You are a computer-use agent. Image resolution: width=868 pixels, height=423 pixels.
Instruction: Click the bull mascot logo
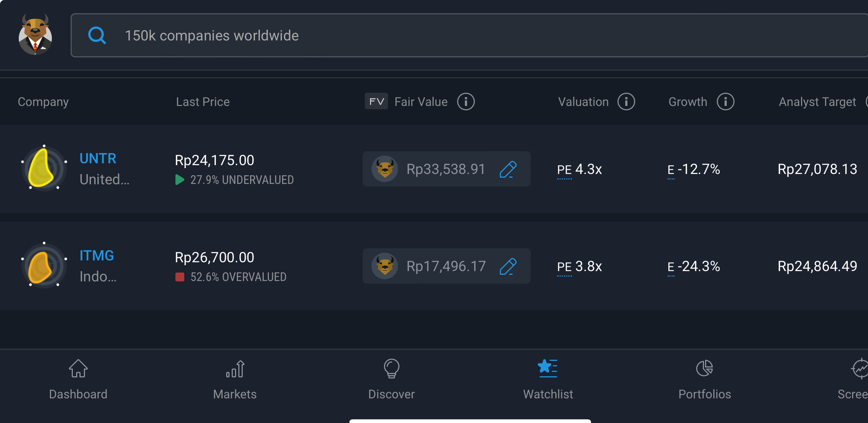click(35, 35)
